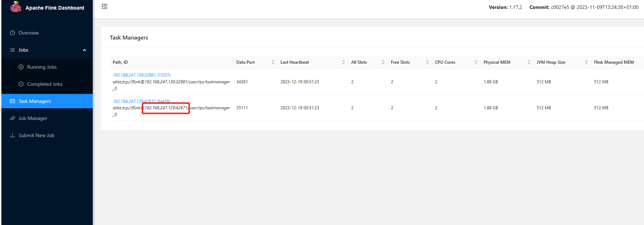This screenshot has height=225, width=644.
Task: Sort table by Physical MEM
Action: (x=529, y=62)
